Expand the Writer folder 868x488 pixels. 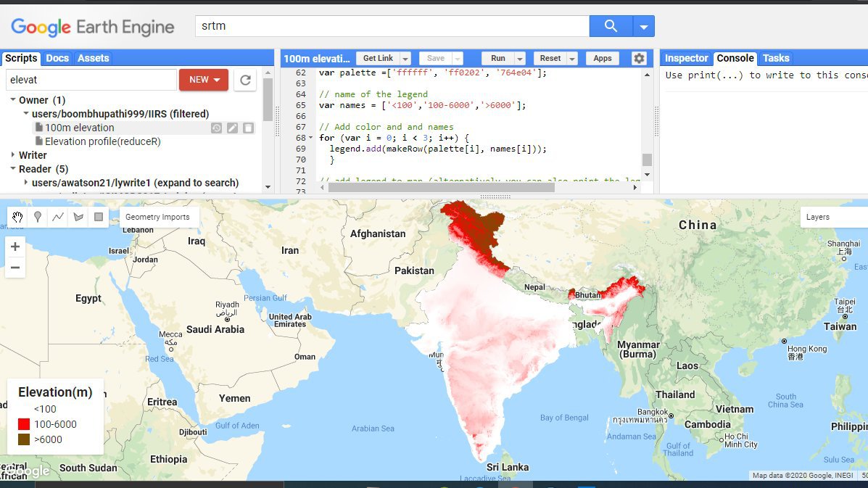point(13,155)
